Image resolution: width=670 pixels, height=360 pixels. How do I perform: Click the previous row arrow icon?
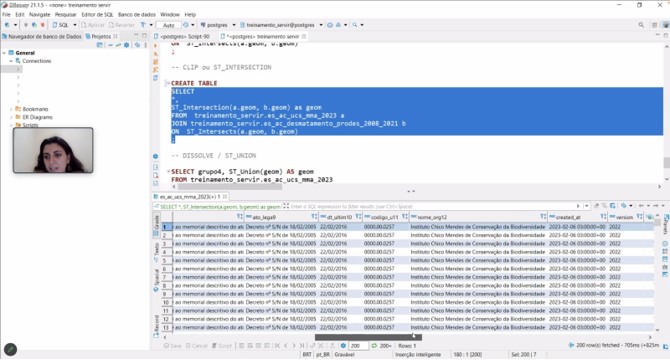pos(285,345)
